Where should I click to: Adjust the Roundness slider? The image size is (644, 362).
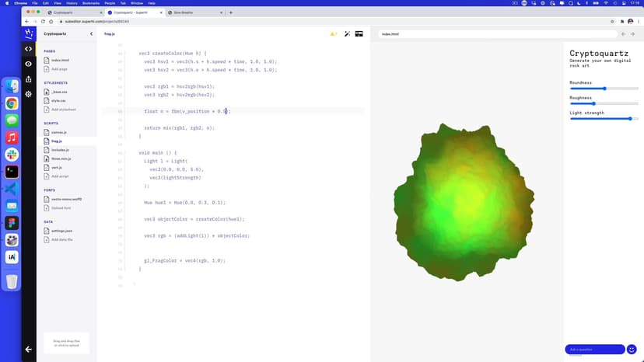604,89
